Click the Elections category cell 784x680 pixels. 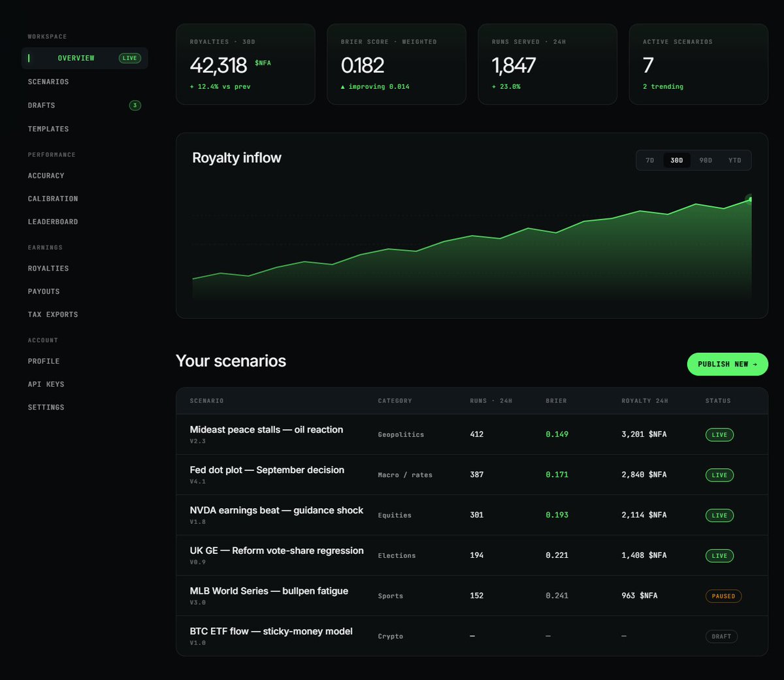(397, 556)
